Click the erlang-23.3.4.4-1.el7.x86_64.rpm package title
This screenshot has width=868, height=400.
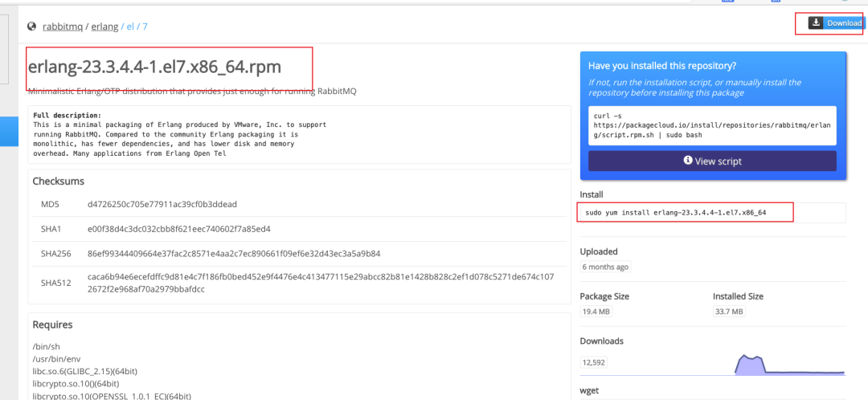click(168, 67)
